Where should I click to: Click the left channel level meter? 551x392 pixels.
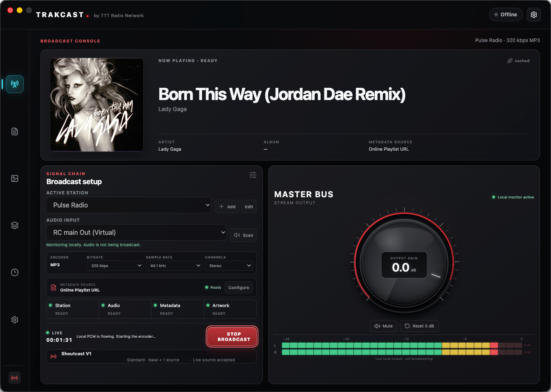(x=402, y=345)
